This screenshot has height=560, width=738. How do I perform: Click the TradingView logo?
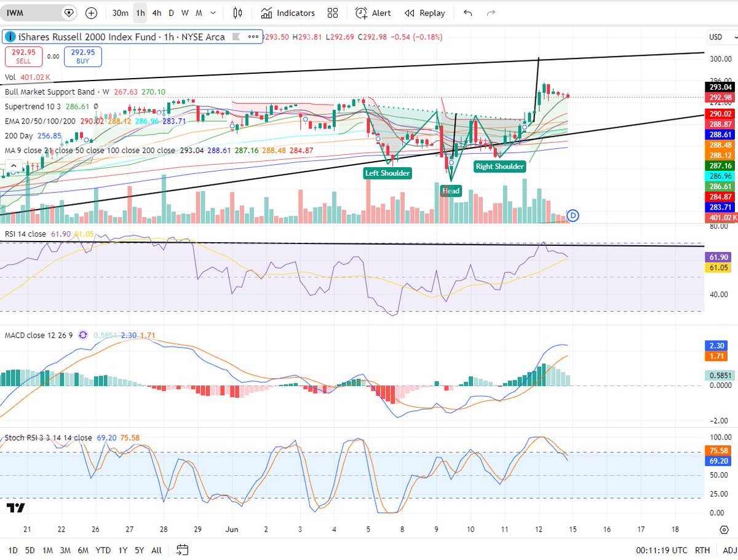pyautogui.click(x=16, y=508)
